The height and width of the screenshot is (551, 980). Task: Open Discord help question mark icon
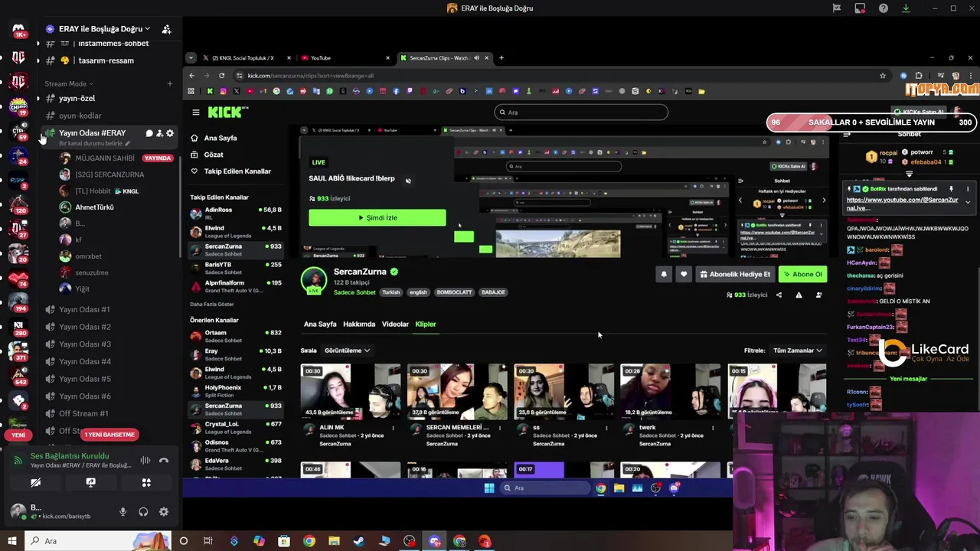click(884, 8)
